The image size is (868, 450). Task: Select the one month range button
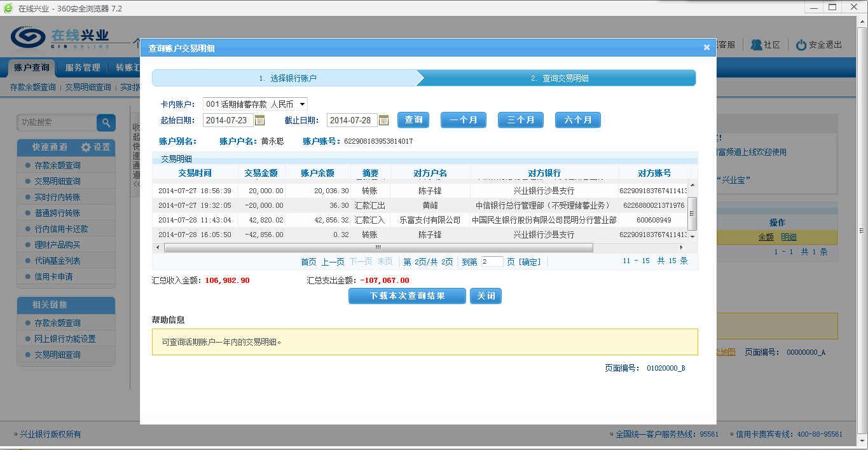(463, 120)
